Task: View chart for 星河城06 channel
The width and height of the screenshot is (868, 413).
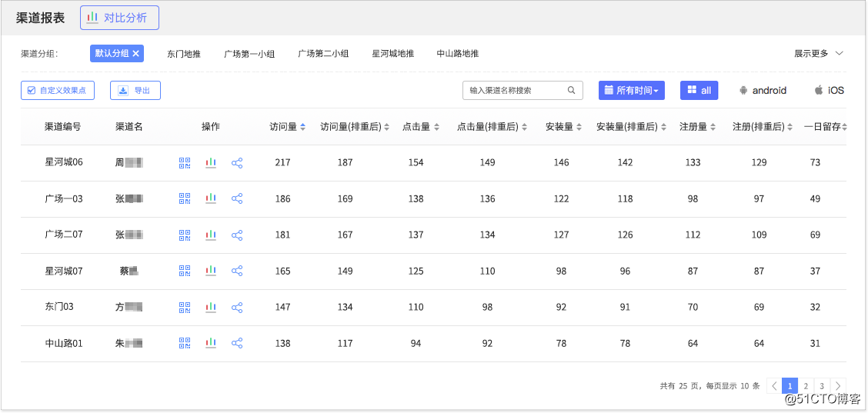Action: pyautogui.click(x=210, y=163)
